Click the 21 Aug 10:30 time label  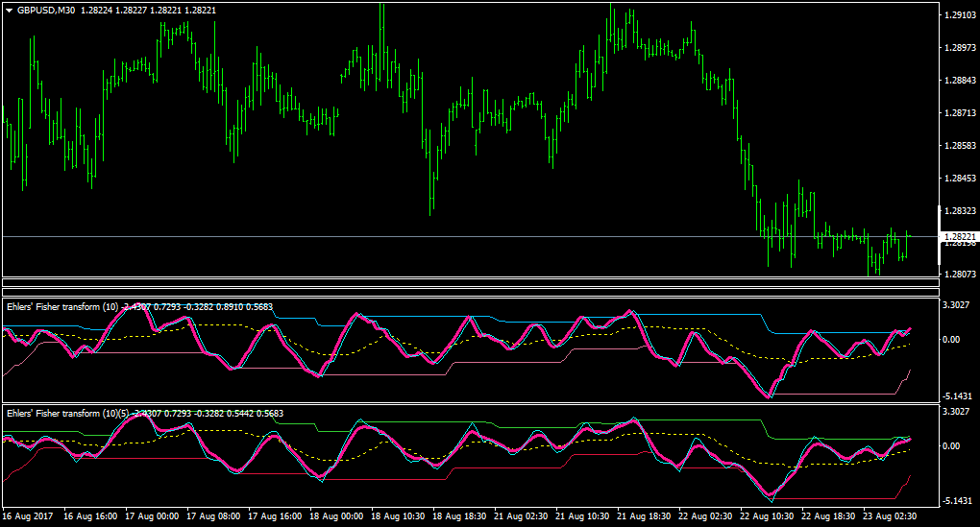coord(582,516)
